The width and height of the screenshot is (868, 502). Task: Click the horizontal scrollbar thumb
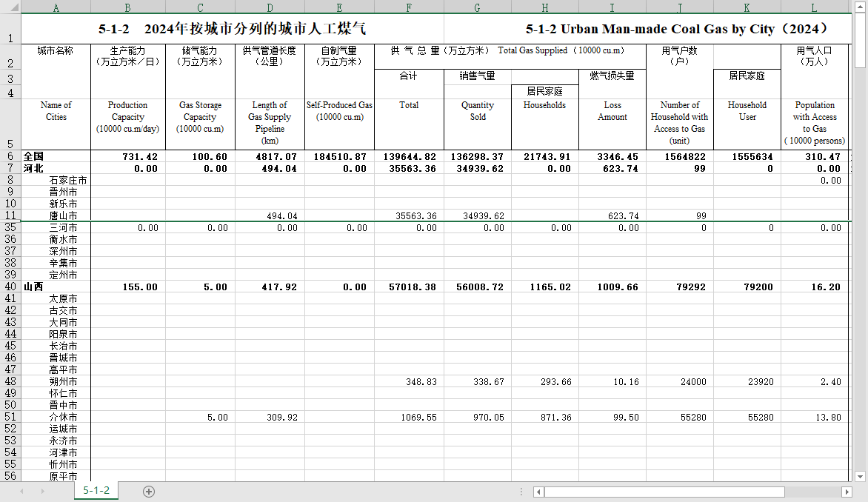664,492
